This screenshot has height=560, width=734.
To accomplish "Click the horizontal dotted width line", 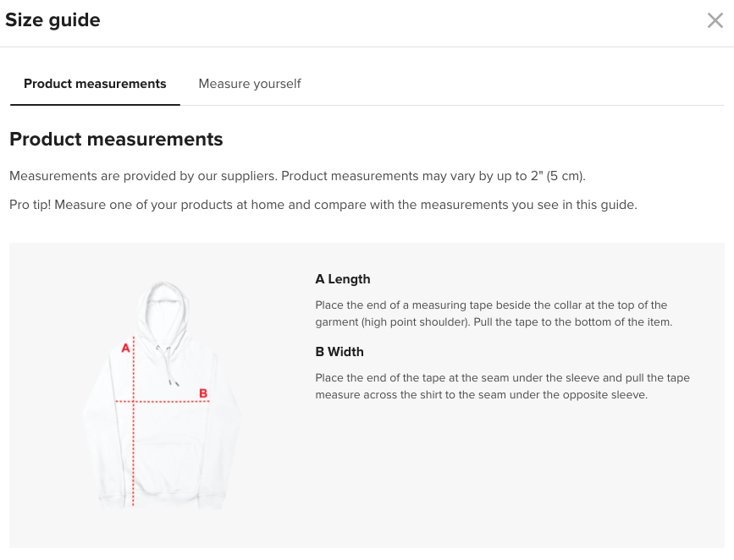I will pos(163,402).
